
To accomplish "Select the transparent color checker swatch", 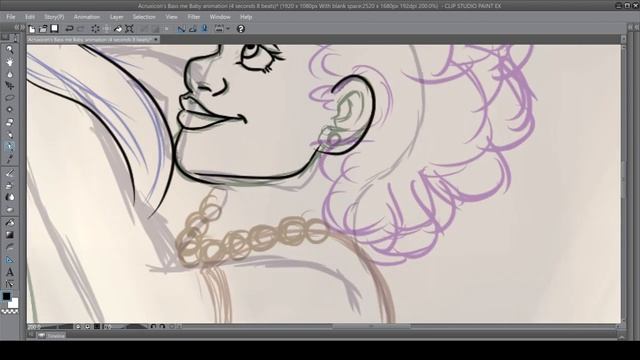I will (x=9, y=311).
